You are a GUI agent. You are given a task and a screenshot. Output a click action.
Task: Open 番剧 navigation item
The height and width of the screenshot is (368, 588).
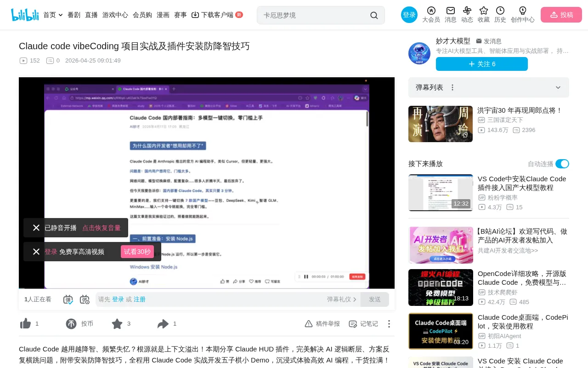point(74,15)
